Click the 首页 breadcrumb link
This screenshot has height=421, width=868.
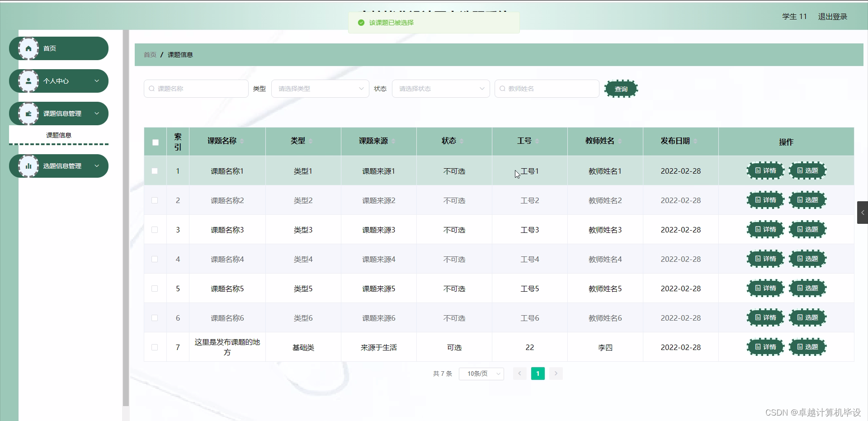150,55
